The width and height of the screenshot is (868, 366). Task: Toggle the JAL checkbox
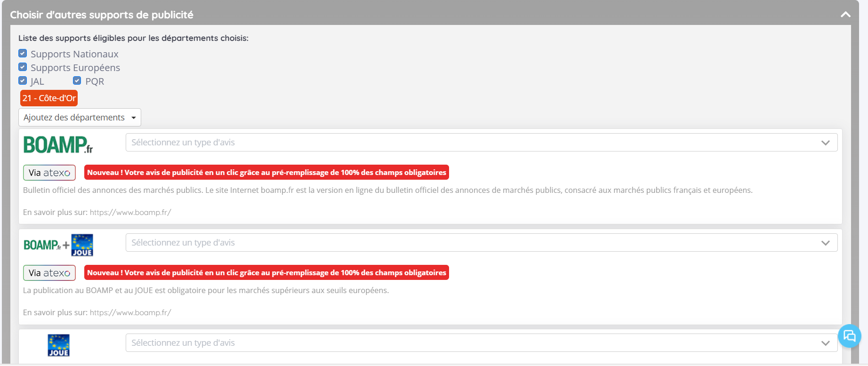(23, 81)
